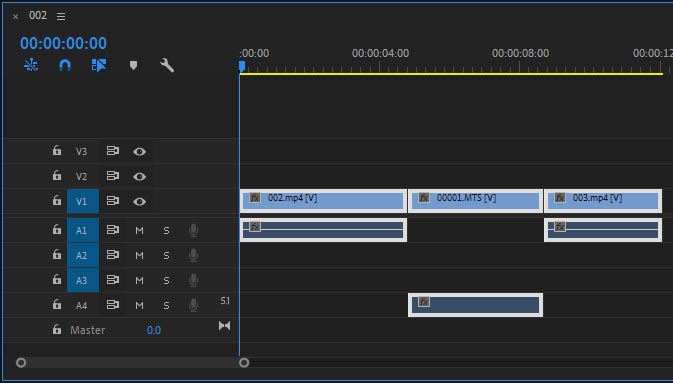Mute track A4
673x383 pixels.
(139, 305)
